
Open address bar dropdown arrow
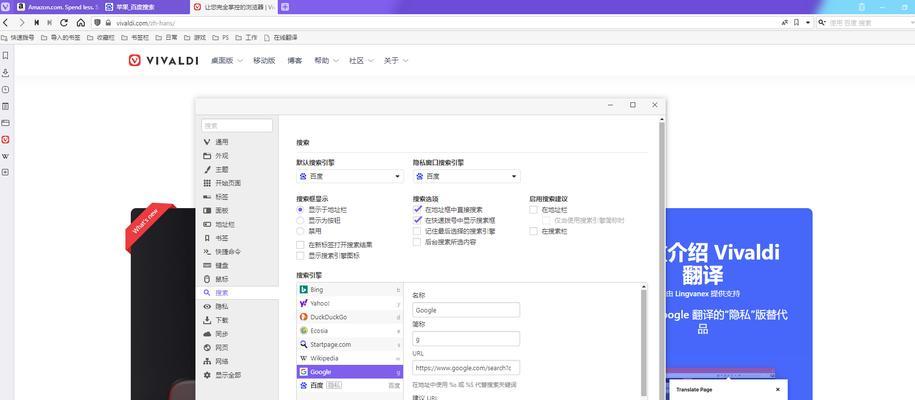tap(808, 23)
